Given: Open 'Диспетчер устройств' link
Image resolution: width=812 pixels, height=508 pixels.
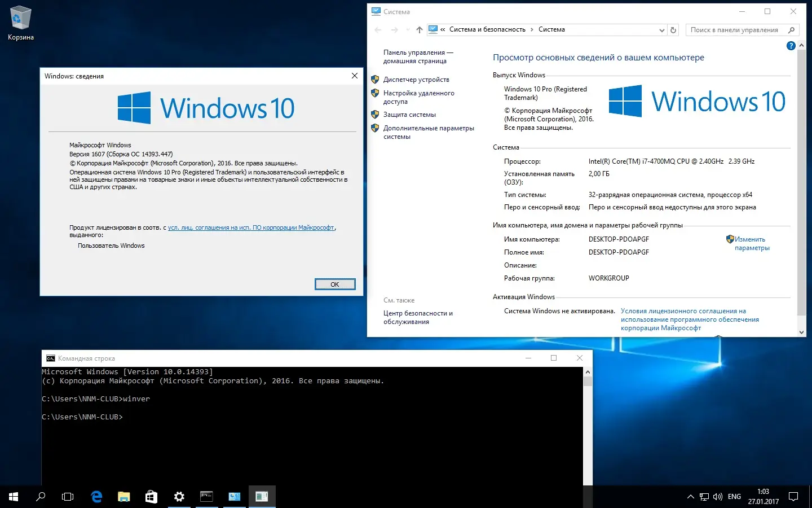Looking at the screenshot, I should (x=416, y=80).
